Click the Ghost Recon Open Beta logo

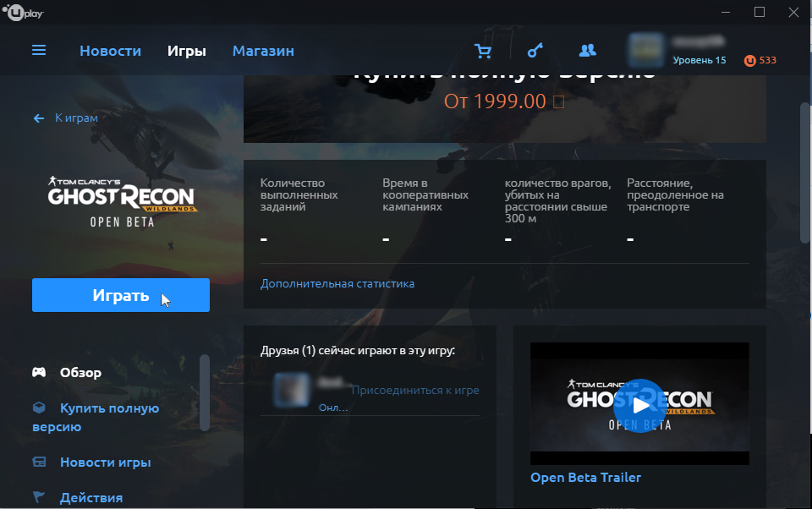pyautogui.click(x=122, y=202)
